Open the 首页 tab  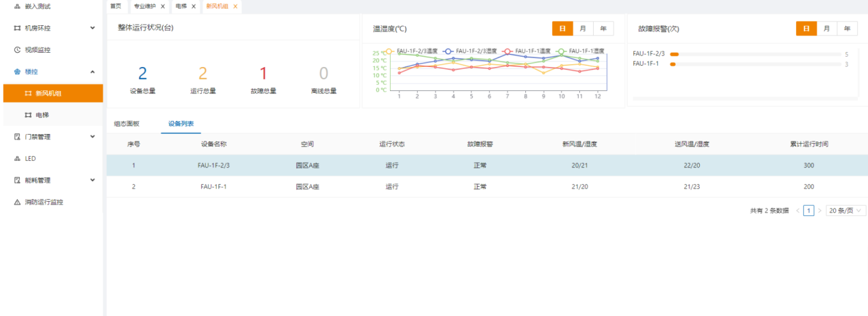(x=116, y=6)
